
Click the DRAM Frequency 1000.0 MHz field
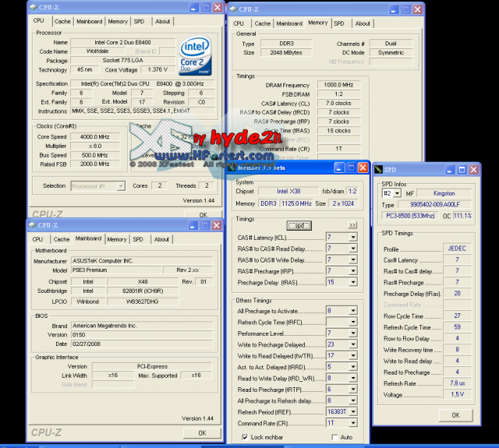point(338,85)
